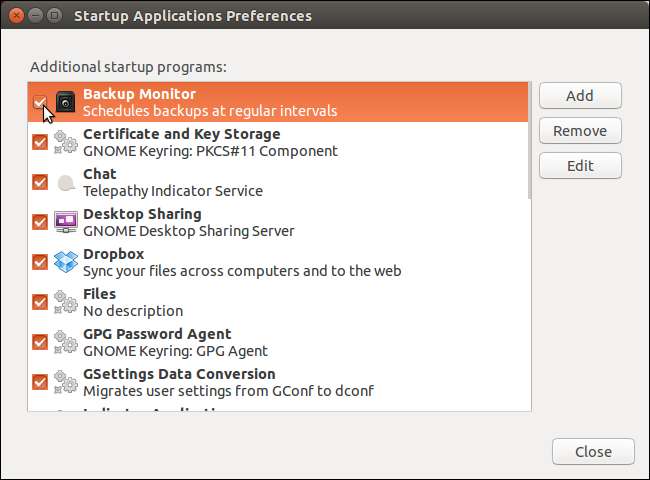Click the Certificate and Key Storage gears icon
This screenshot has height=480, width=650.
tap(66, 142)
